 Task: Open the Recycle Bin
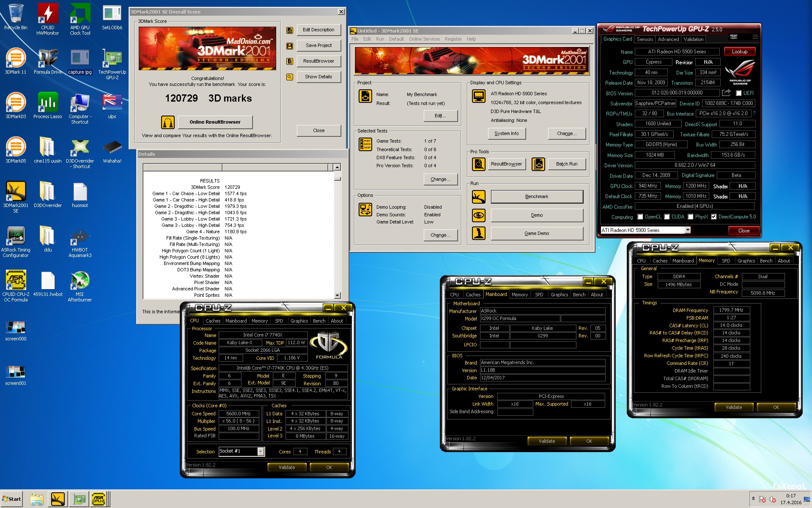[16, 17]
